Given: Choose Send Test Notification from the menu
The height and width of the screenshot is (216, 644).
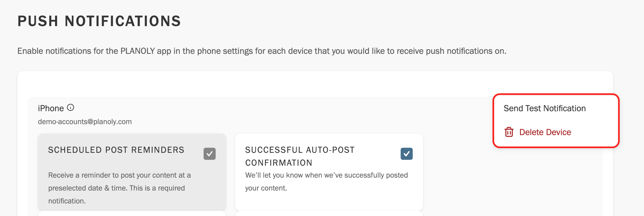Looking at the screenshot, I should click(545, 108).
